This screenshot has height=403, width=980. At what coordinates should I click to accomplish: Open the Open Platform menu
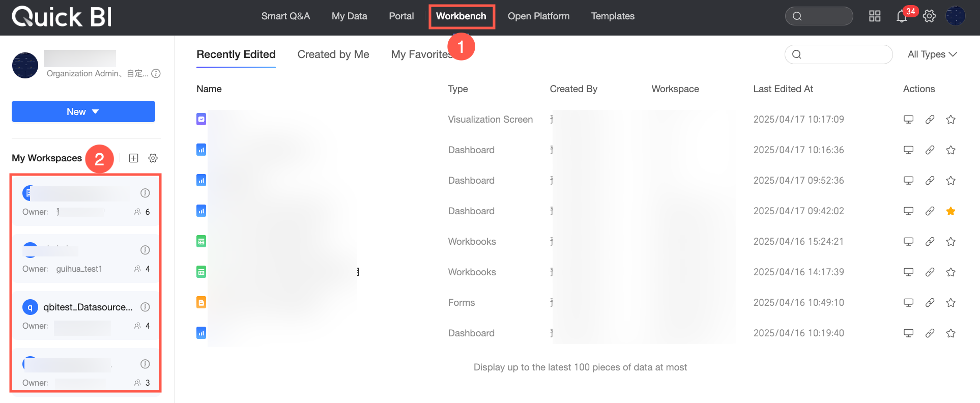click(538, 16)
